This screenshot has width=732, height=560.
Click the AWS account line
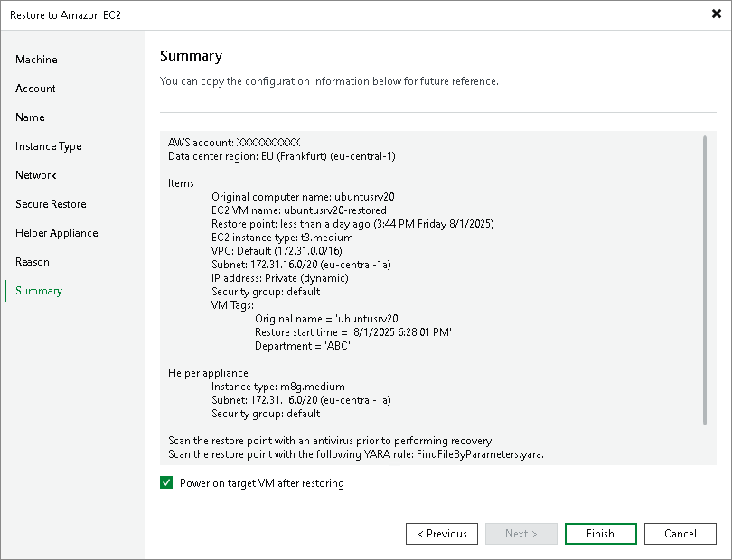(234, 143)
